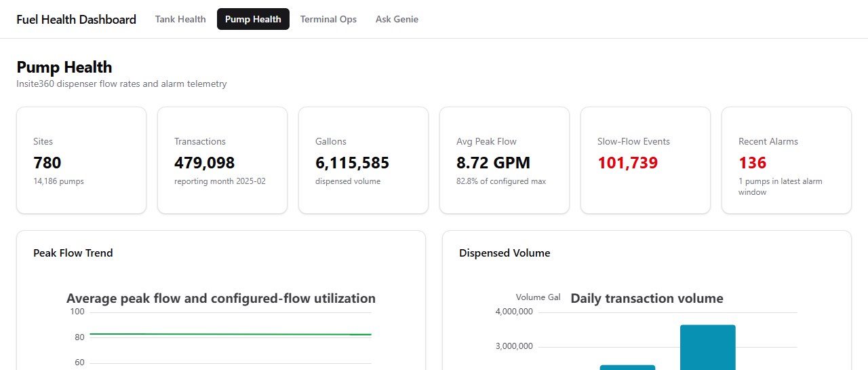Click the 'Gallons' card label
868x370 pixels.
click(331, 142)
